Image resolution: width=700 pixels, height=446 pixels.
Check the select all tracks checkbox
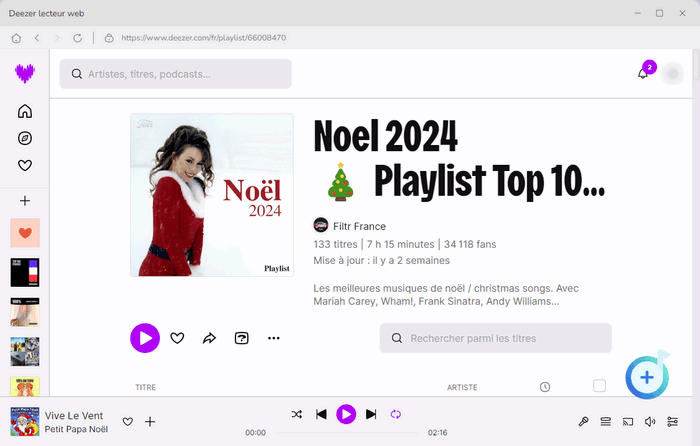tap(600, 385)
